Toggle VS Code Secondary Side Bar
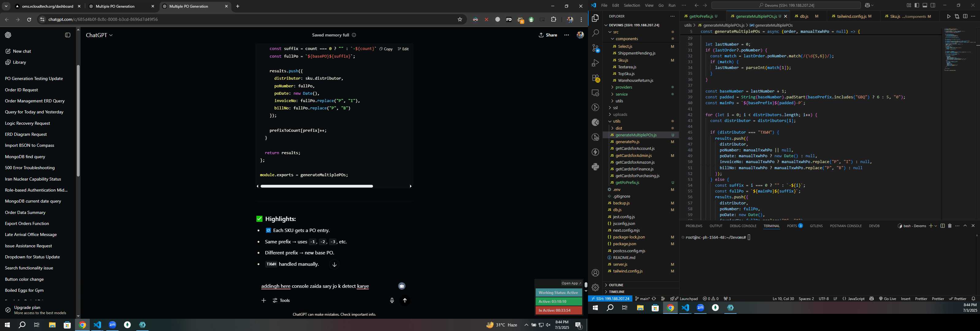980x331 pixels. click(x=933, y=5)
